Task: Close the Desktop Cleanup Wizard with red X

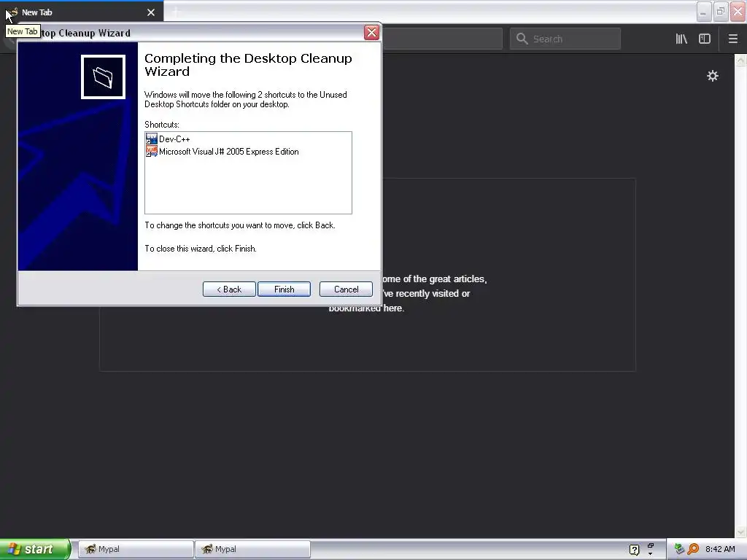Action: 371,32
